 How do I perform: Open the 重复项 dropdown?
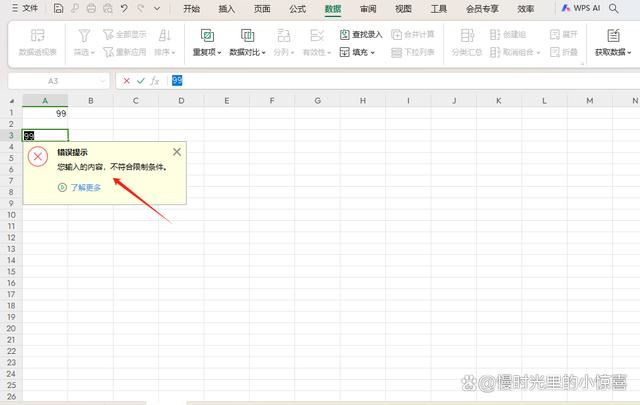[x=207, y=52]
